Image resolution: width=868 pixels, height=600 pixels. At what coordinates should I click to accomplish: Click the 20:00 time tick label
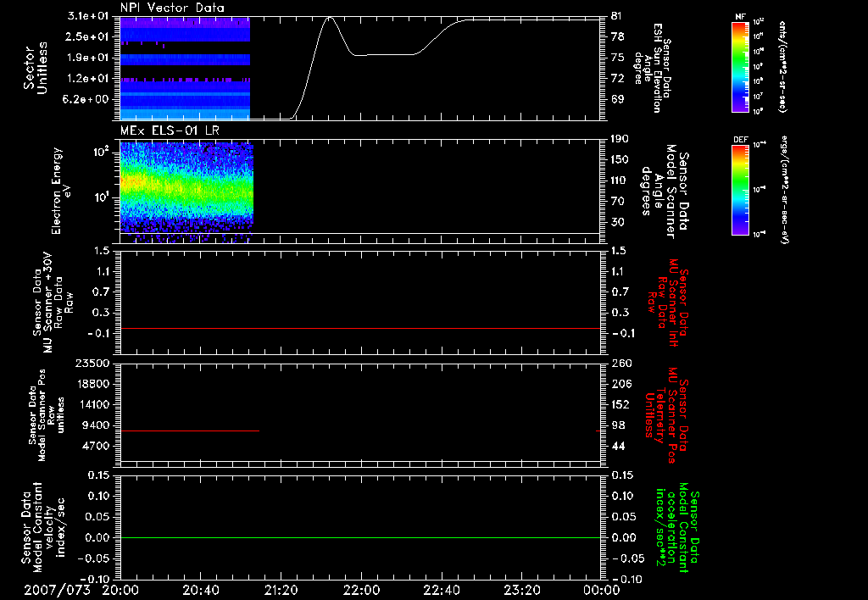click(120, 590)
